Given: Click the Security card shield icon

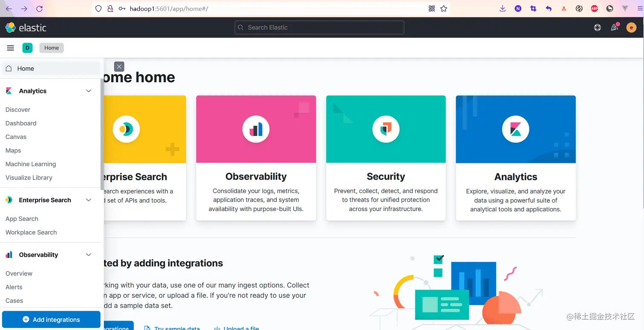Looking at the screenshot, I should [x=386, y=129].
